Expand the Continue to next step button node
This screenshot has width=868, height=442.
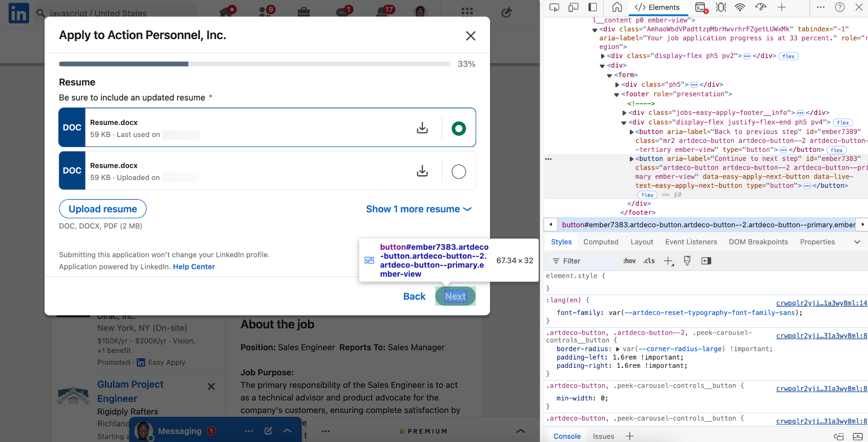coord(631,159)
